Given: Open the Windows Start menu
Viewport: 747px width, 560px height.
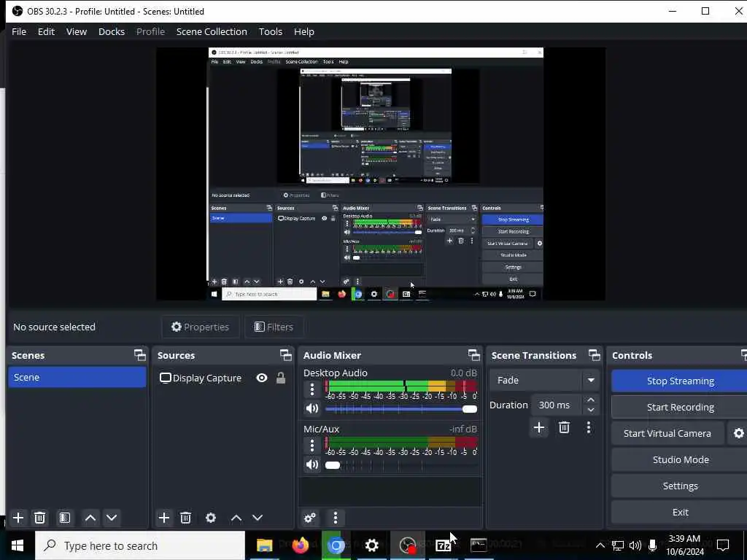Looking at the screenshot, I should (18, 545).
